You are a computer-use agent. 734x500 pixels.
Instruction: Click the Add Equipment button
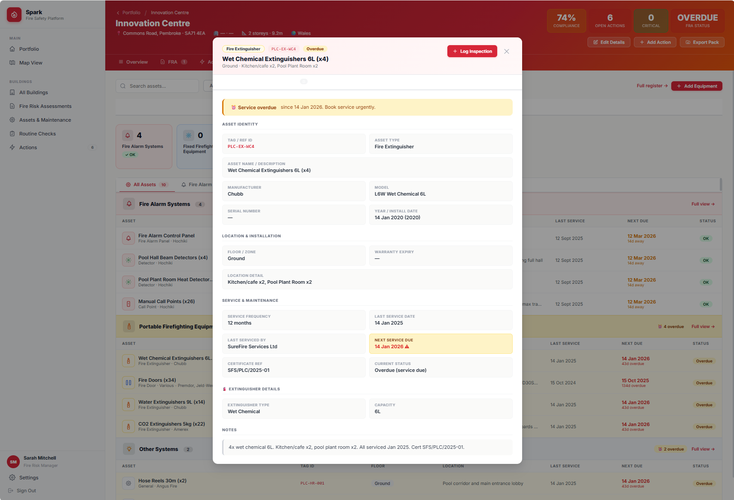(x=697, y=86)
